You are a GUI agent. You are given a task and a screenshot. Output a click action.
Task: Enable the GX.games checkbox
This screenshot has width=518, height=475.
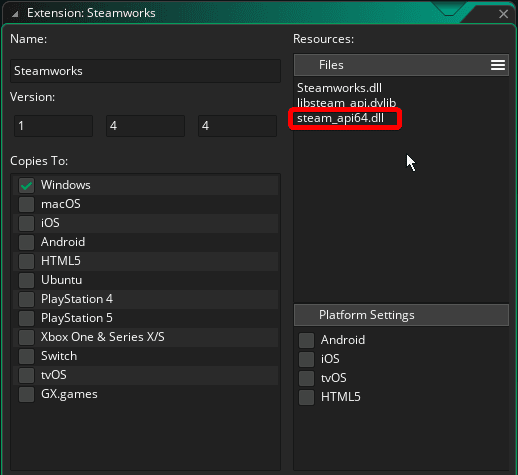point(26,394)
